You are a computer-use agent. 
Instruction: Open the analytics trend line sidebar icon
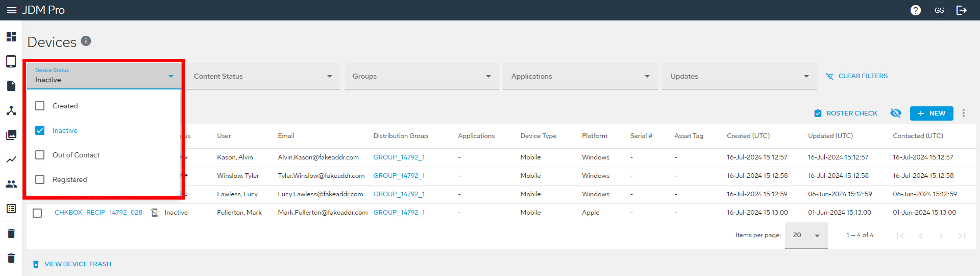pyautogui.click(x=11, y=159)
